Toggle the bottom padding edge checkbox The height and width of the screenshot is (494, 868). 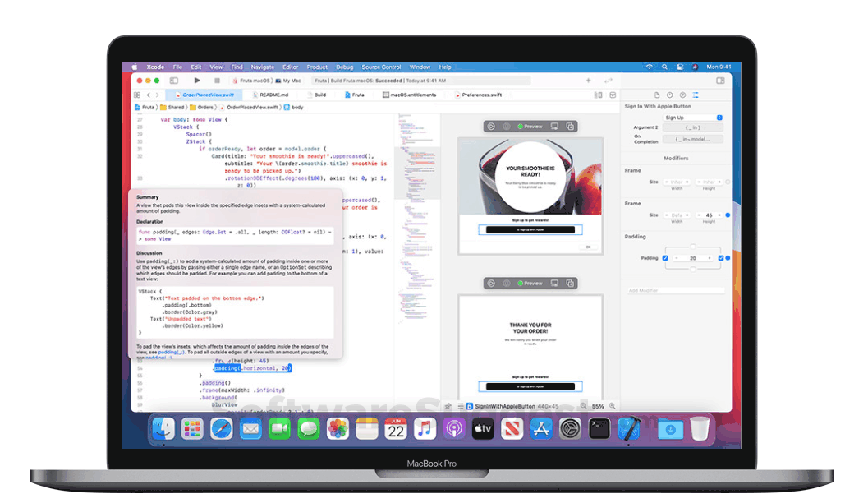coord(692,269)
